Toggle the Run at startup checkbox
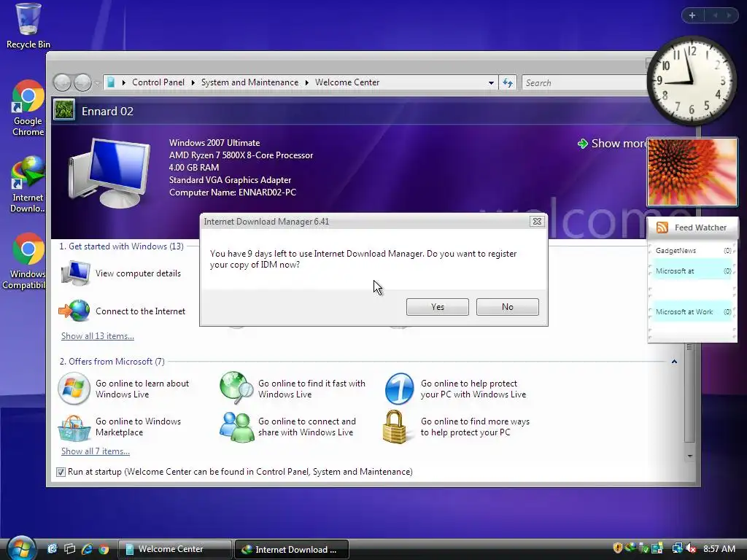This screenshot has height=560, width=747. click(x=61, y=472)
